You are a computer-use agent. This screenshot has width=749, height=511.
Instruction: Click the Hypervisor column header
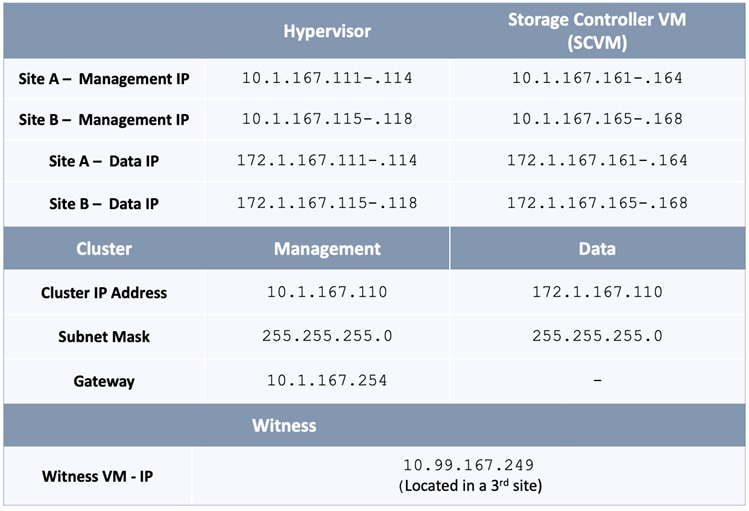pyautogui.click(x=327, y=31)
